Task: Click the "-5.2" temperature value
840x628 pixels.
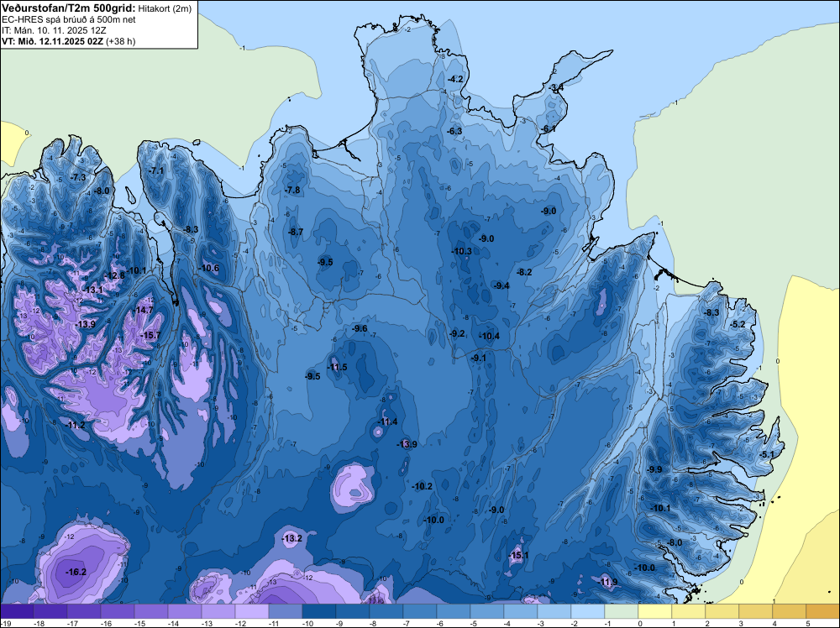Action: [738, 324]
